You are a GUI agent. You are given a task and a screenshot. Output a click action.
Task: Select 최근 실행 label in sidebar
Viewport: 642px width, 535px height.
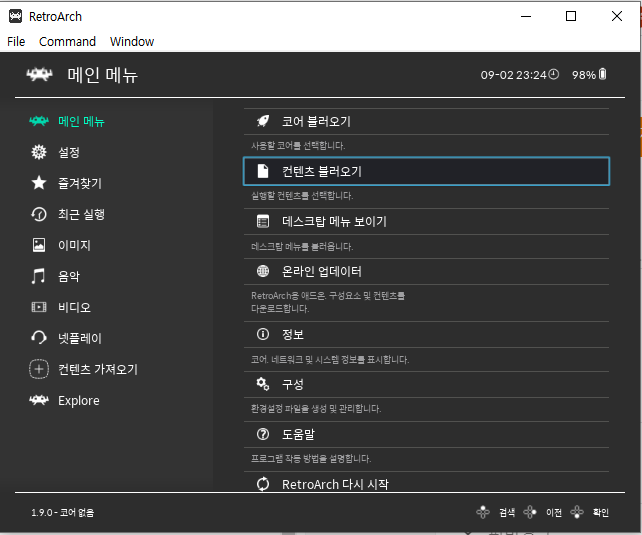[x=81, y=214]
